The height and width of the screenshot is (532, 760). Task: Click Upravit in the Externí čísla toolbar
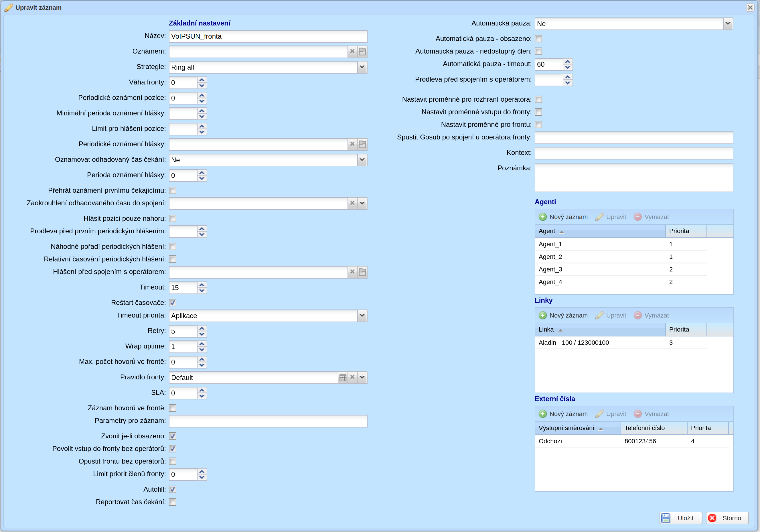point(611,414)
